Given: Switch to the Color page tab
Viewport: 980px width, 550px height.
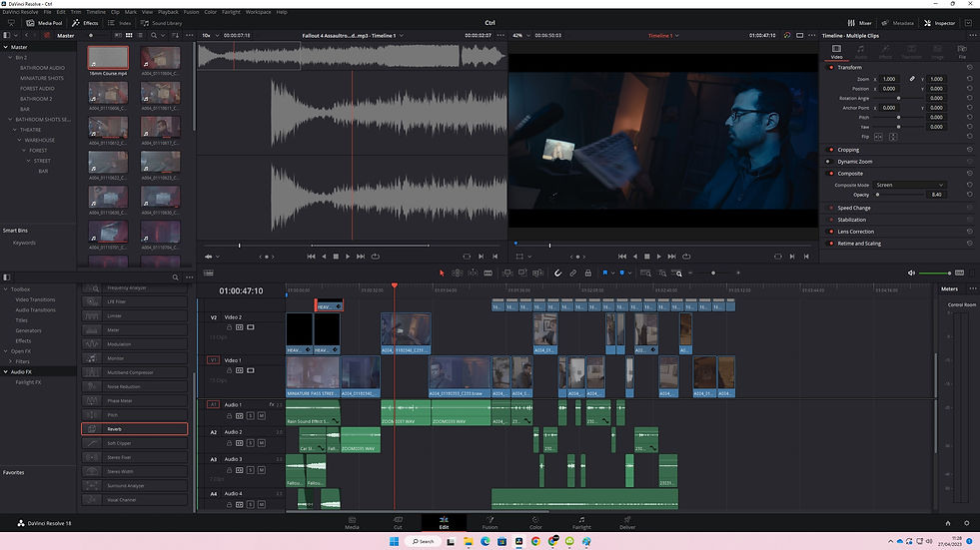Looking at the screenshot, I should [x=535, y=522].
